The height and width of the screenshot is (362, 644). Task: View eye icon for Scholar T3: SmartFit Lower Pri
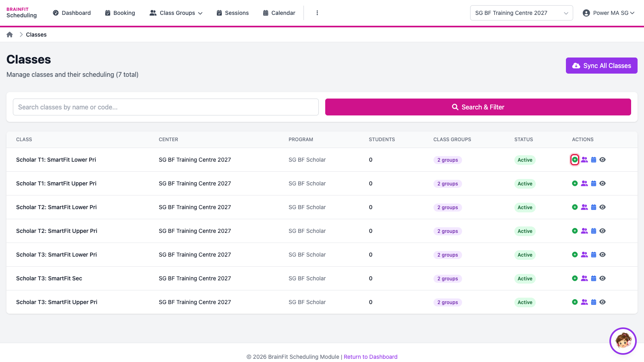(603, 255)
